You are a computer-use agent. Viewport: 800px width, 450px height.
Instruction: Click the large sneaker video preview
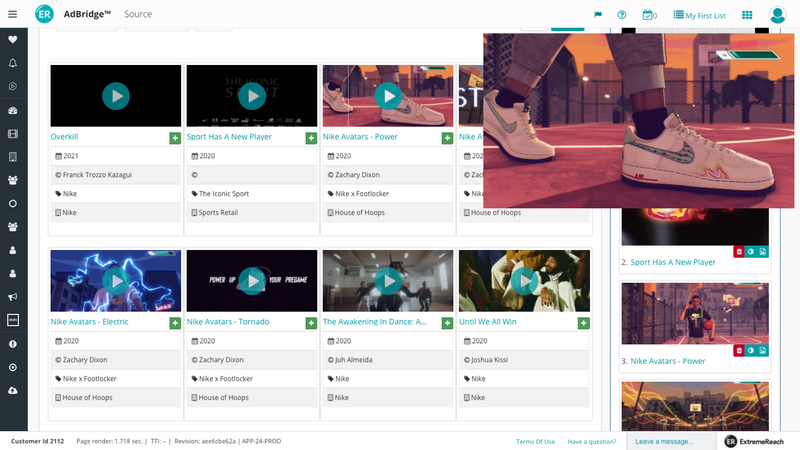(x=639, y=121)
